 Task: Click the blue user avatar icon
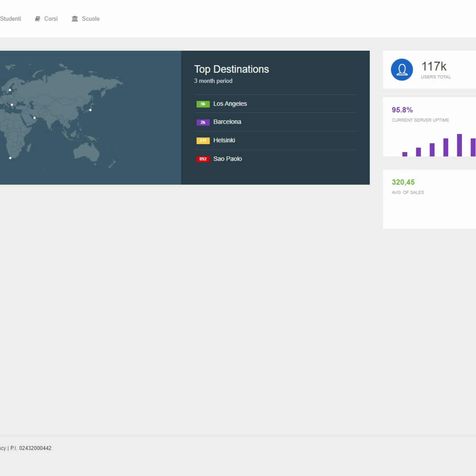[402, 70]
